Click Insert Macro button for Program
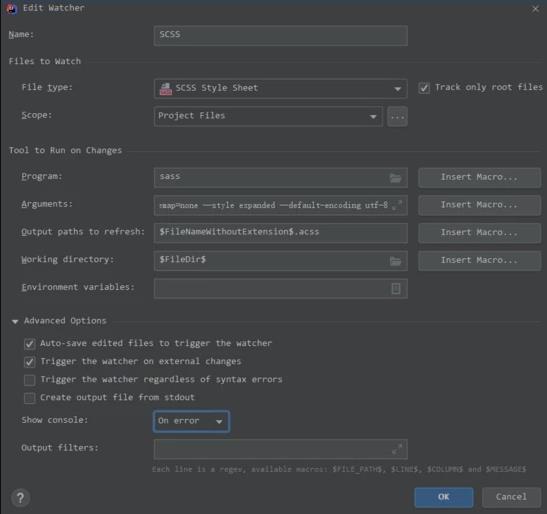Screen dimensions: 547x514 tap(479, 178)
